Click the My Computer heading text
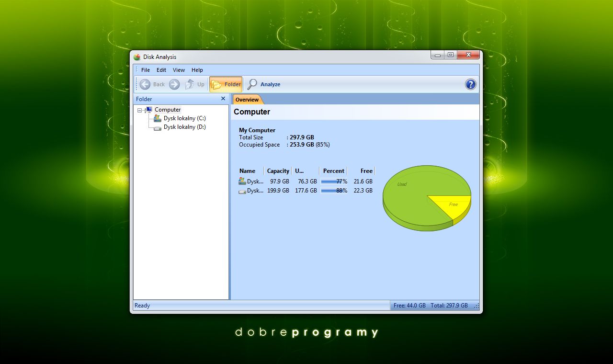Screen dimensions: 613x364 (257, 130)
